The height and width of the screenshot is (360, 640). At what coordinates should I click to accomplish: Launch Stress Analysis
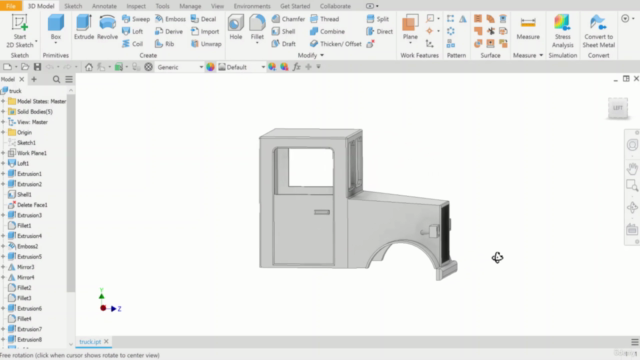(562, 31)
